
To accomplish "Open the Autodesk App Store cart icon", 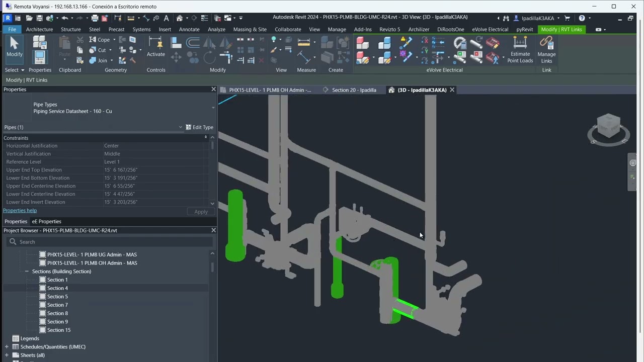I will (x=568, y=18).
